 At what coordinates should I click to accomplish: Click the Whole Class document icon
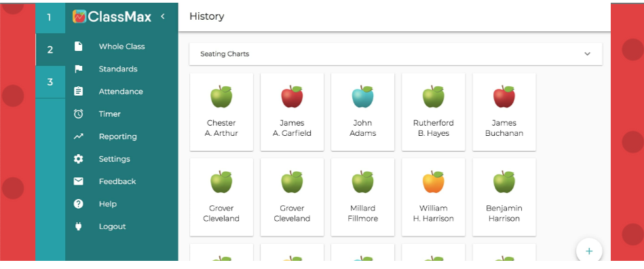(x=79, y=46)
